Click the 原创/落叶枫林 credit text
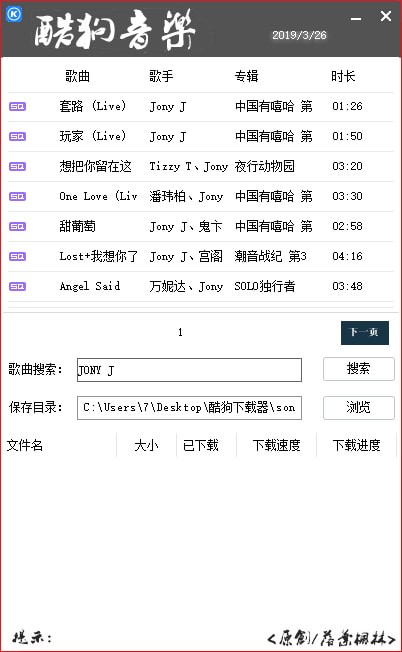The image size is (402, 652). [331, 638]
